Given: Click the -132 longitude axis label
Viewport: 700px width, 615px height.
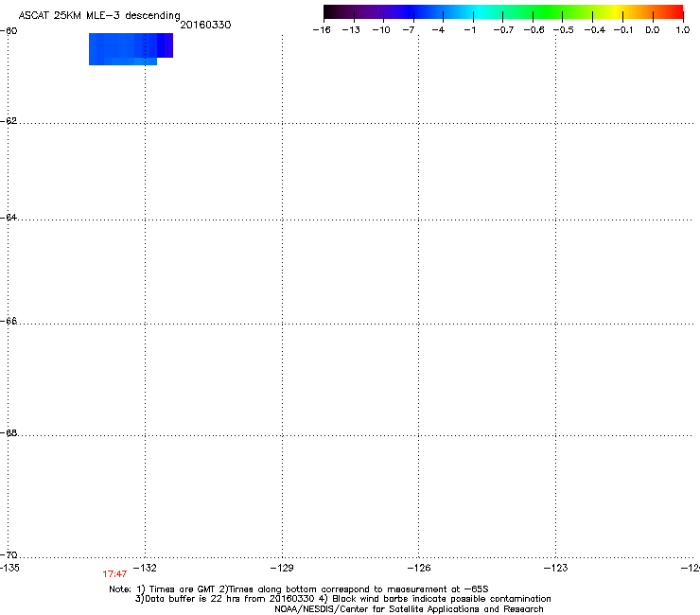Looking at the screenshot, I should (x=145, y=568).
